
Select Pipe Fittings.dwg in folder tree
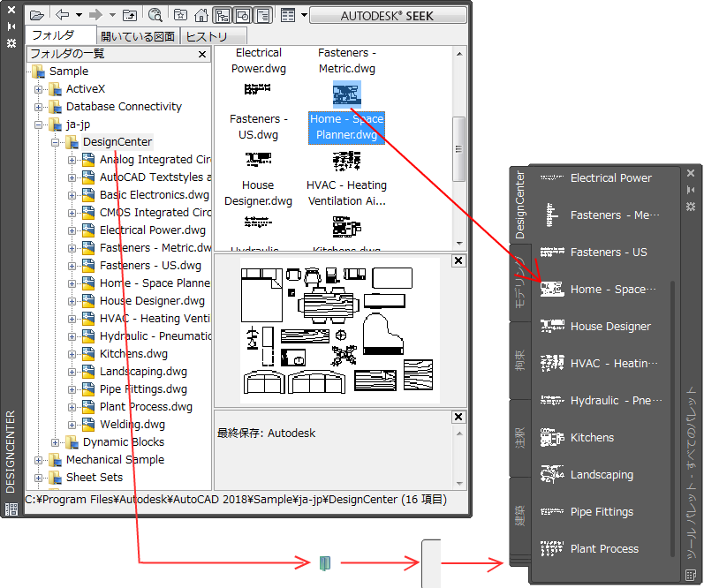(x=143, y=389)
